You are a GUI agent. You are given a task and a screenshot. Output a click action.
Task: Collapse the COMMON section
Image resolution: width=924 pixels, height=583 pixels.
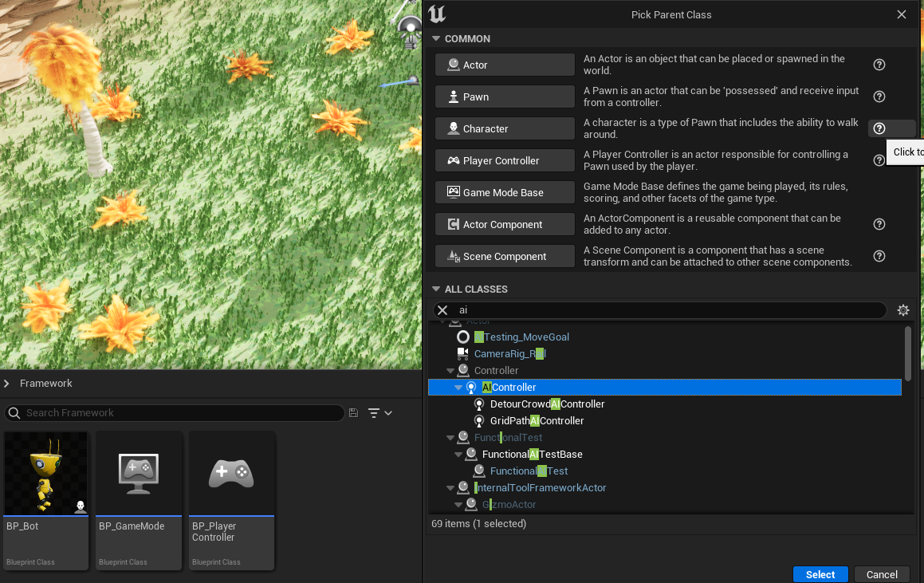436,38
